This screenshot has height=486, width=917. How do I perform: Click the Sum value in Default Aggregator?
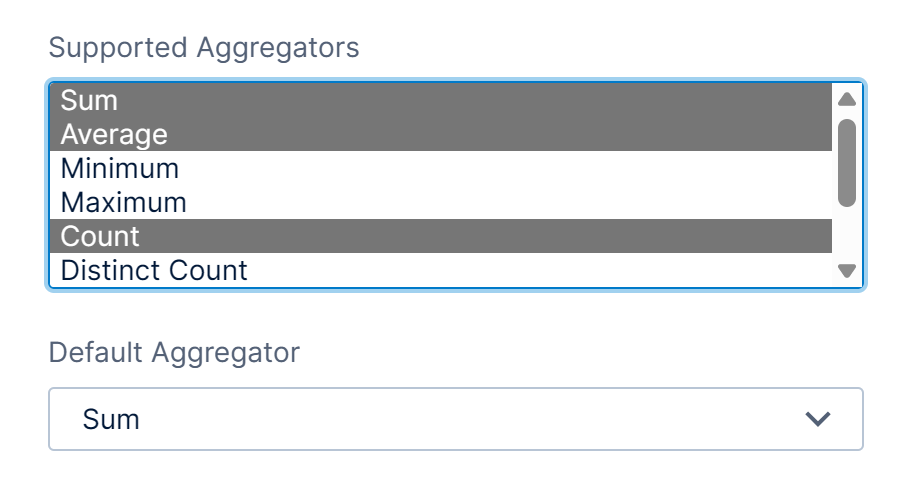(111, 419)
